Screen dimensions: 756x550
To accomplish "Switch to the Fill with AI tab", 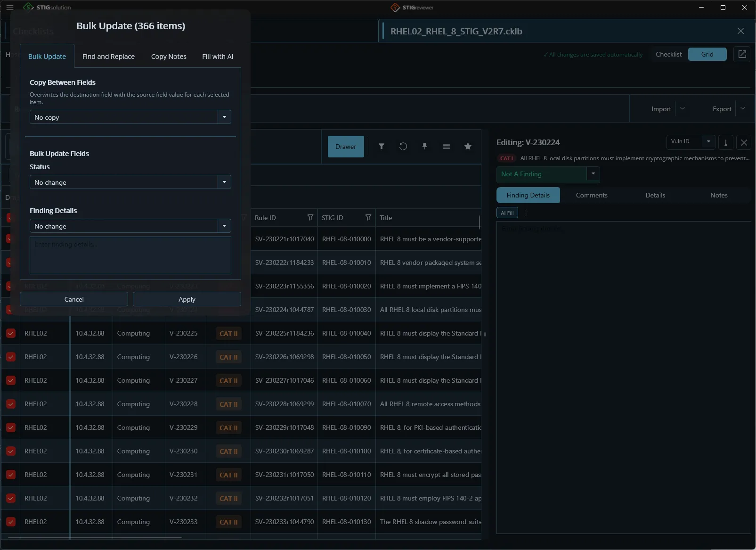I will (x=218, y=57).
